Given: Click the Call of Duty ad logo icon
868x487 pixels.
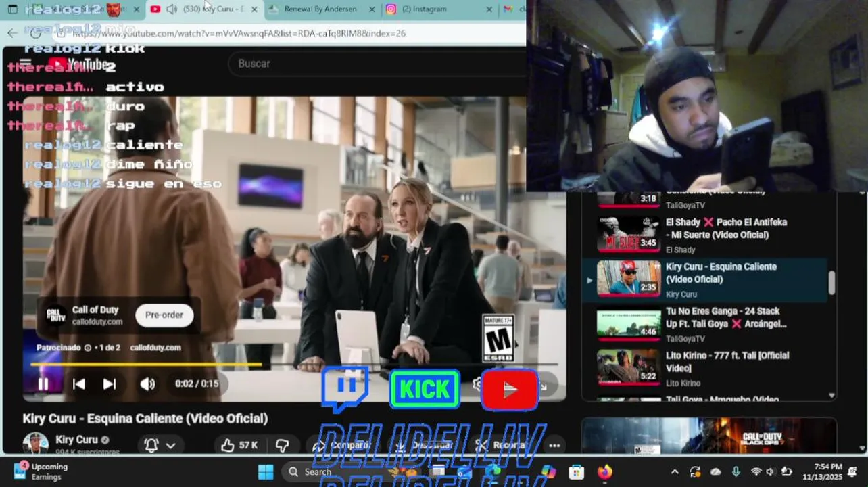Looking at the screenshot, I should pyautogui.click(x=55, y=315).
